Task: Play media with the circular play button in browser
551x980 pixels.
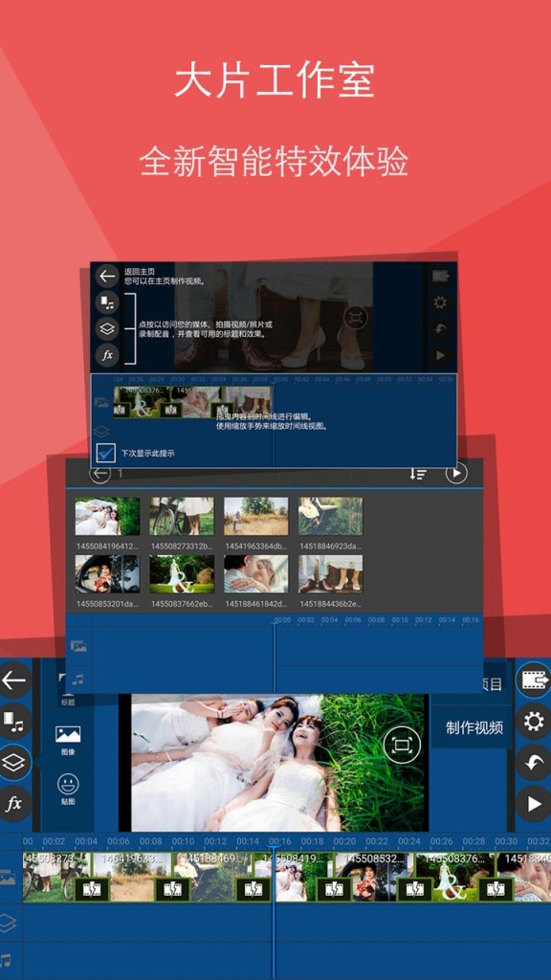Action: click(x=456, y=473)
